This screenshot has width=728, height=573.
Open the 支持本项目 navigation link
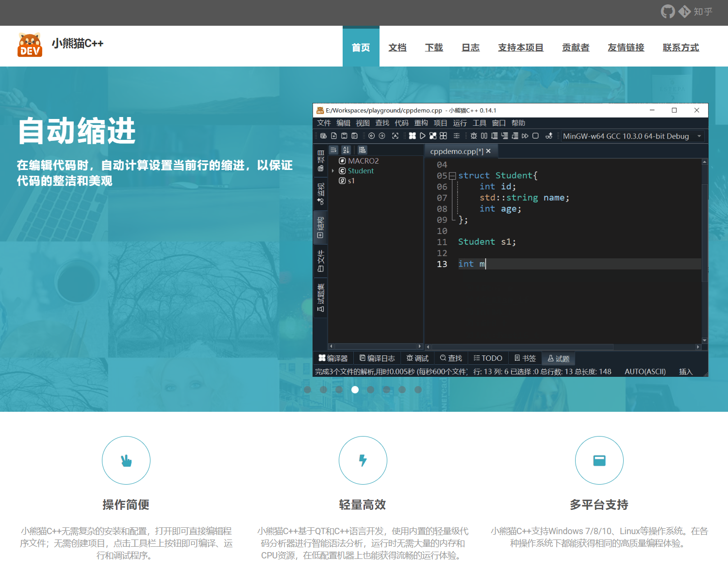pos(521,48)
